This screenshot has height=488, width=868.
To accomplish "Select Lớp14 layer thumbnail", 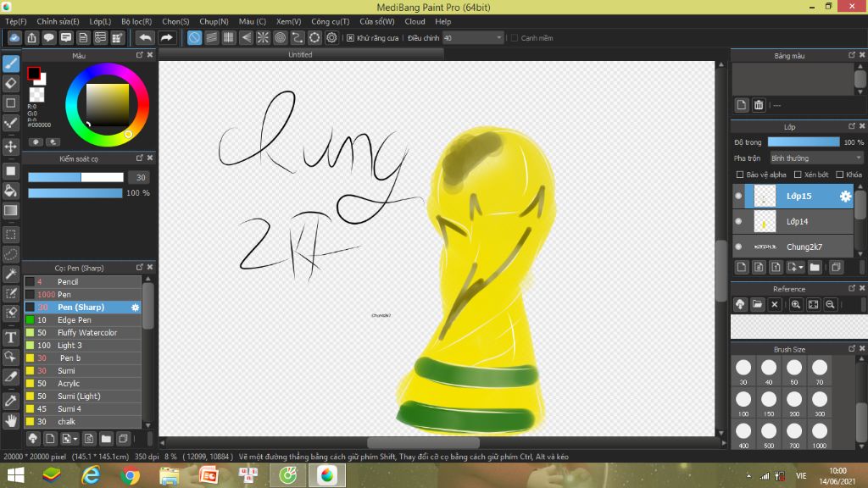I will tap(765, 221).
